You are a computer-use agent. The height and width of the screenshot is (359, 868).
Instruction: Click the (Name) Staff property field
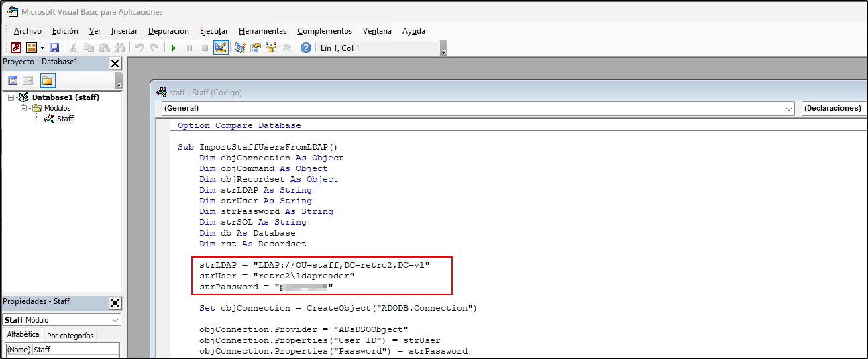tap(75, 350)
